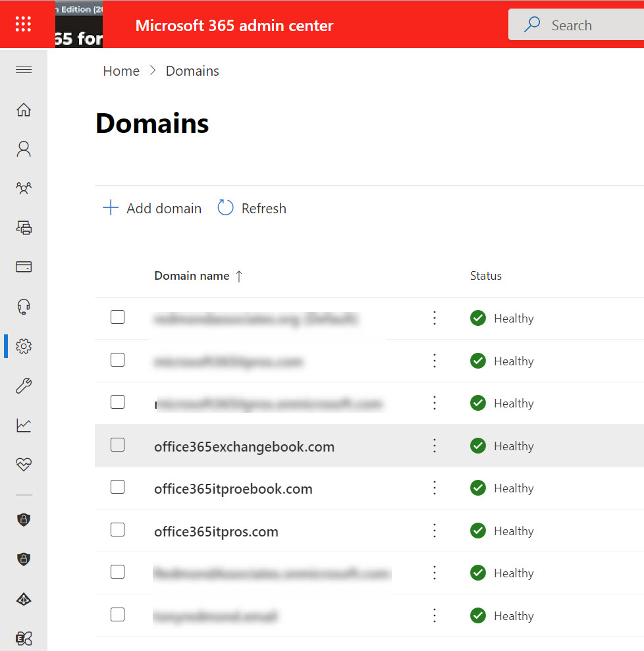
Task: Click the search magnifier icon
Action: pos(532,24)
